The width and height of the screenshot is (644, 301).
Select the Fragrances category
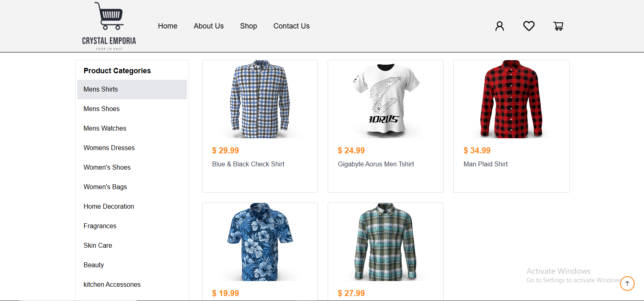point(132,226)
